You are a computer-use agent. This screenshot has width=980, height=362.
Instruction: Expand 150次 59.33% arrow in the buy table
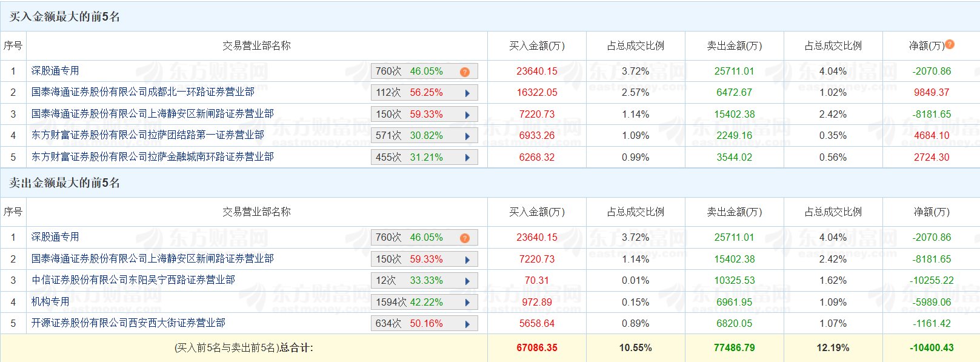(467, 115)
